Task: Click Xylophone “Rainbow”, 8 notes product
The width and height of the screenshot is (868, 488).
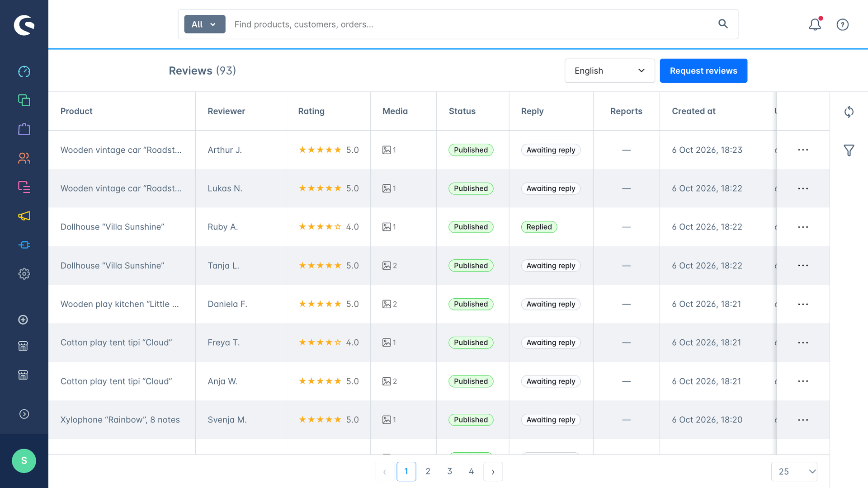Action: click(x=120, y=420)
